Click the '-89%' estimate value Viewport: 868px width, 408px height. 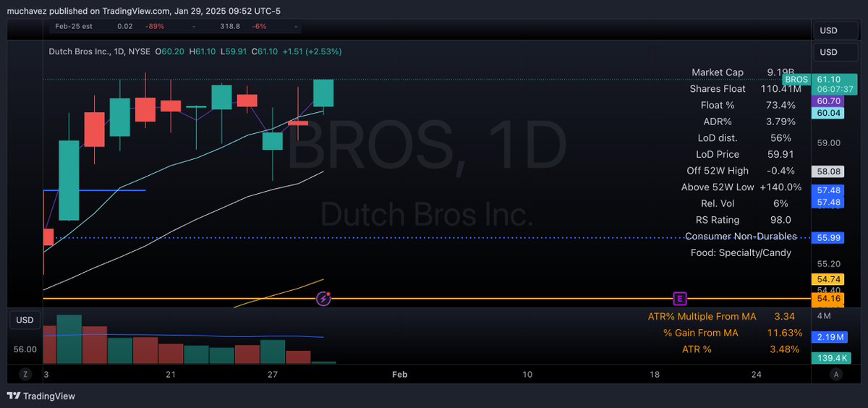[x=155, y=26]
